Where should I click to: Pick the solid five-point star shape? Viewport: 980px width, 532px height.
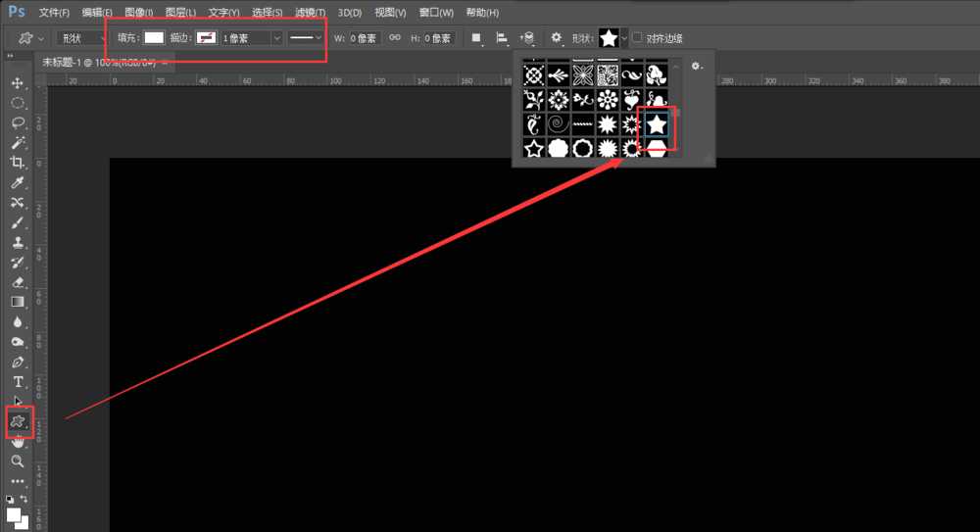(657, 124)
